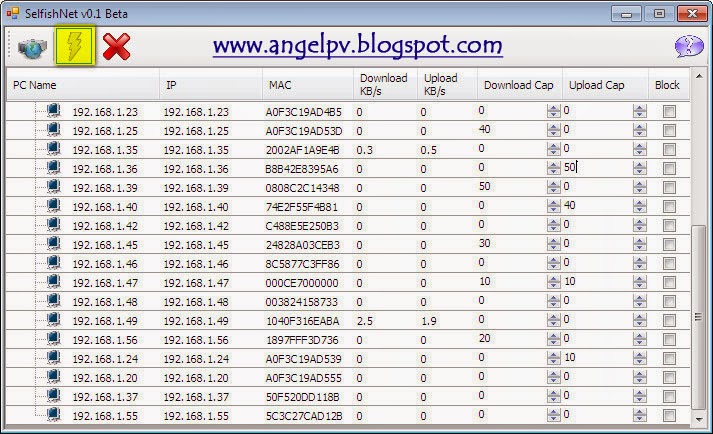Viewport: 713px width, 434px height.
Task: Click the computer icon for 192.168.1.48
Action: pyautogui.click(x=54, y=301)
